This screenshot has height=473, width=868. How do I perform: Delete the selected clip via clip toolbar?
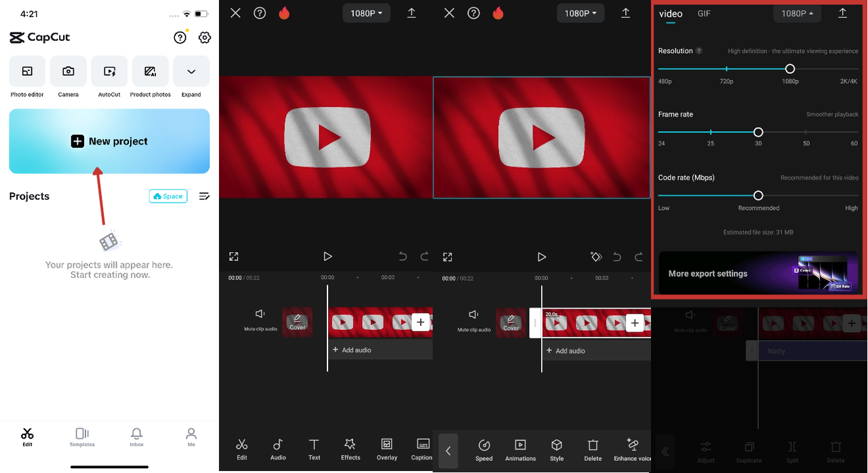coord(593,450)
